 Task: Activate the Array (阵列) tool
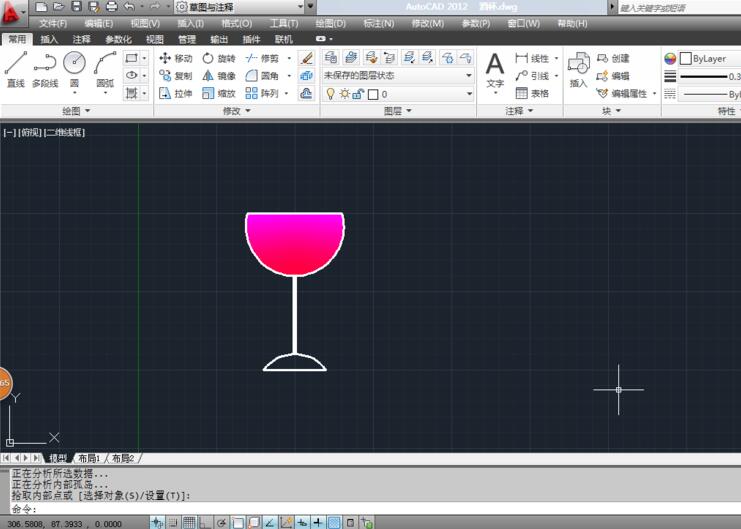point(262,93)
